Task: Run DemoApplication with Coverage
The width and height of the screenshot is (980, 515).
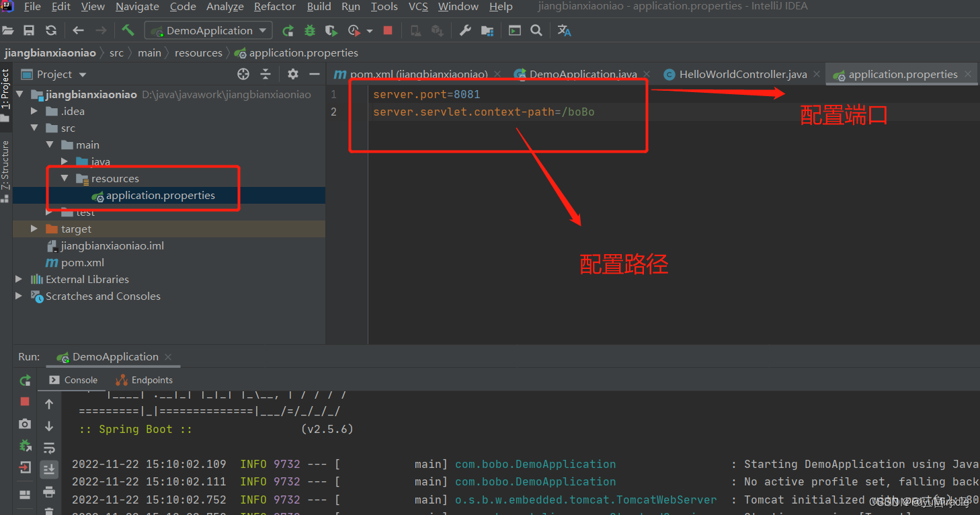Action: coord(331,30)
